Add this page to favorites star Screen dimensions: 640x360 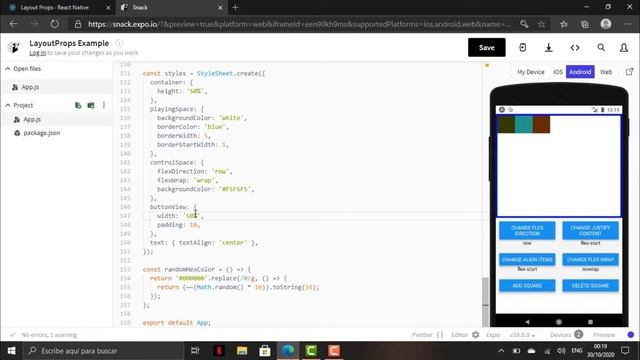(541, 24)
